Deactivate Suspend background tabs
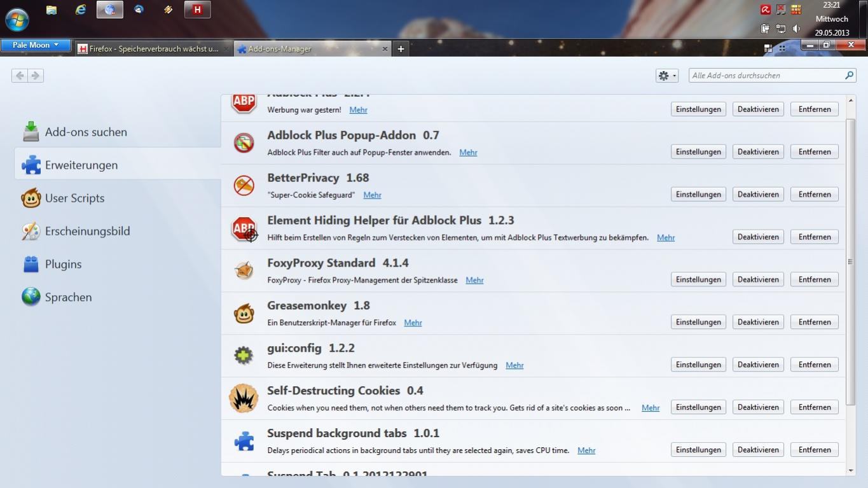868x488 pixels. 758,450
